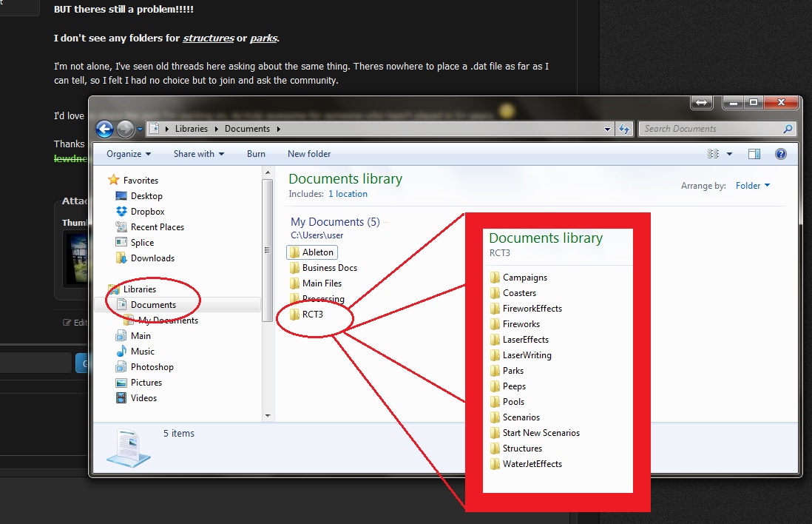Toggle the preview pane button
Image resolution: width=812 pixels, height=524 pixels.
pos(754,154)
